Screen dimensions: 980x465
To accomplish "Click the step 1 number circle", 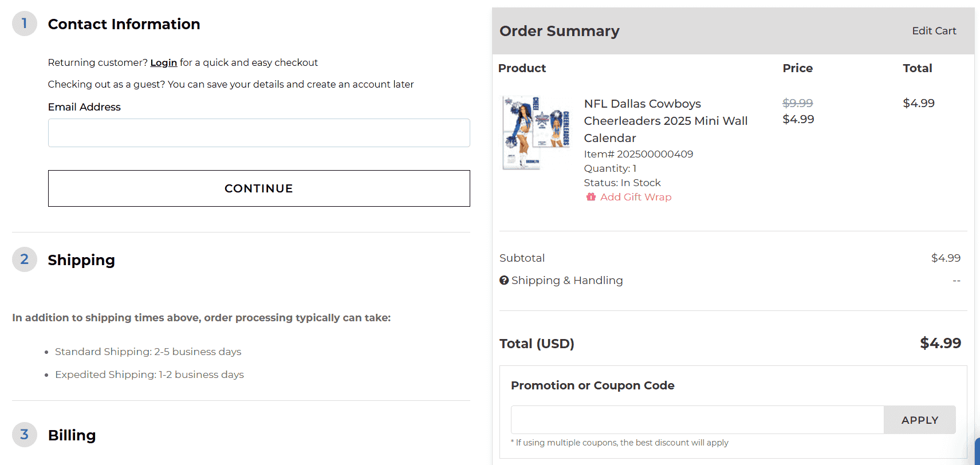I will coord(24,23).
